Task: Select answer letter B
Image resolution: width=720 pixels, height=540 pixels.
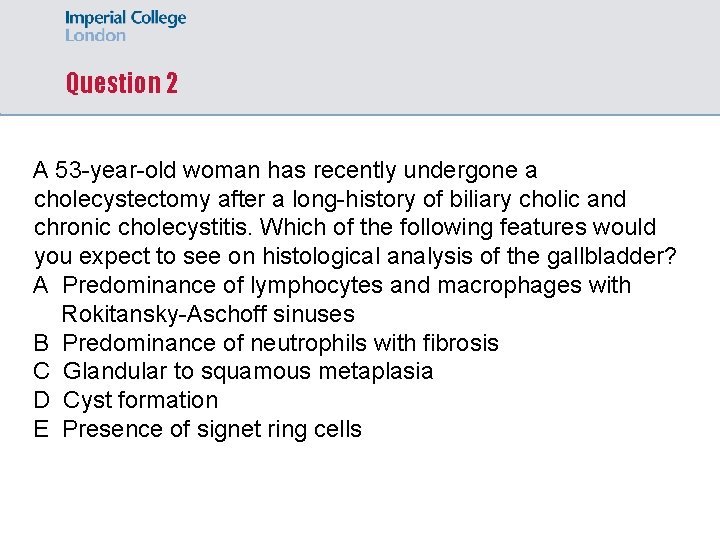Action: [41, 344]
